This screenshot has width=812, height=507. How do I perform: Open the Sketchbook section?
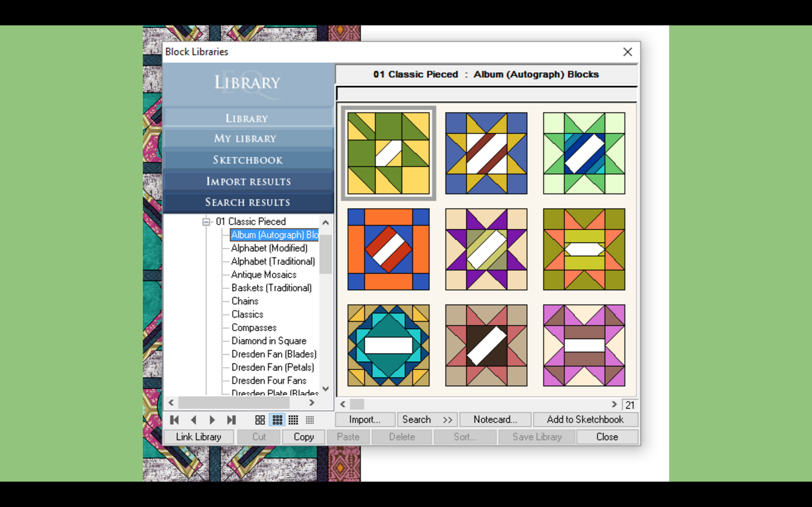tap(248, 160)
